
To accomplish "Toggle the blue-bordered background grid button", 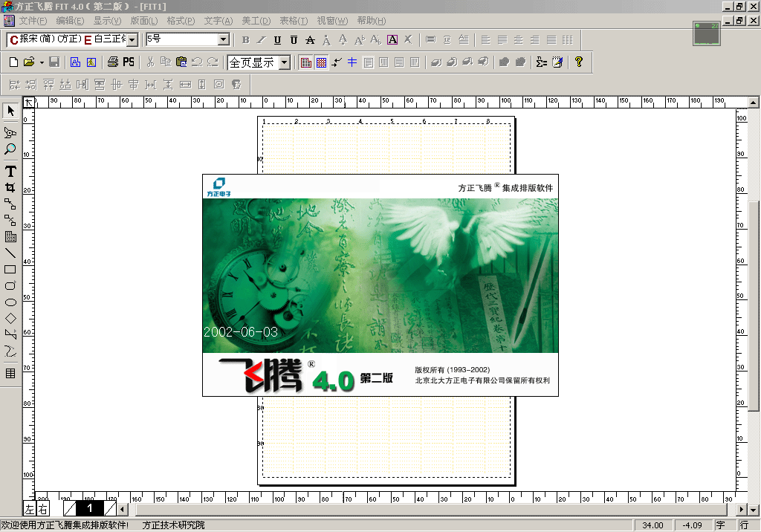I will tap(321, 62).
